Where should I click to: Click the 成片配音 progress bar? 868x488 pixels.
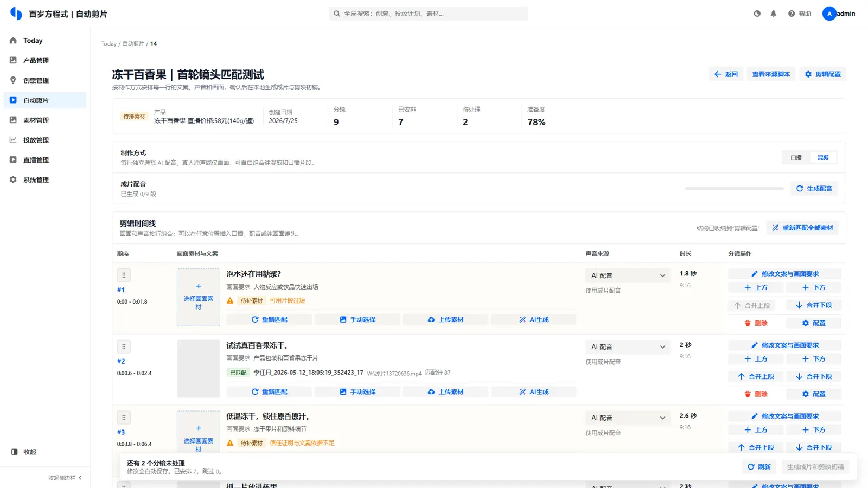734,189
